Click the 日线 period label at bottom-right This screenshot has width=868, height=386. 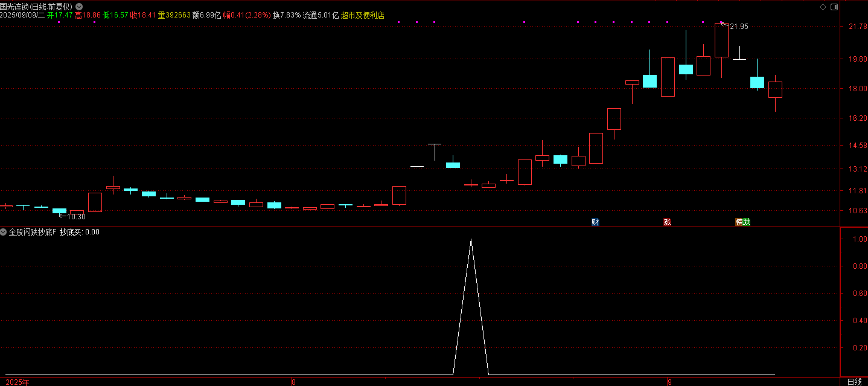(854, 382)
